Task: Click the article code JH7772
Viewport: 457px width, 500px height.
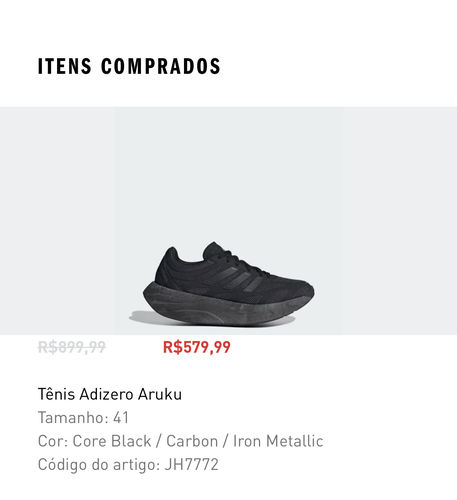Action: click(x=192, y=464)
